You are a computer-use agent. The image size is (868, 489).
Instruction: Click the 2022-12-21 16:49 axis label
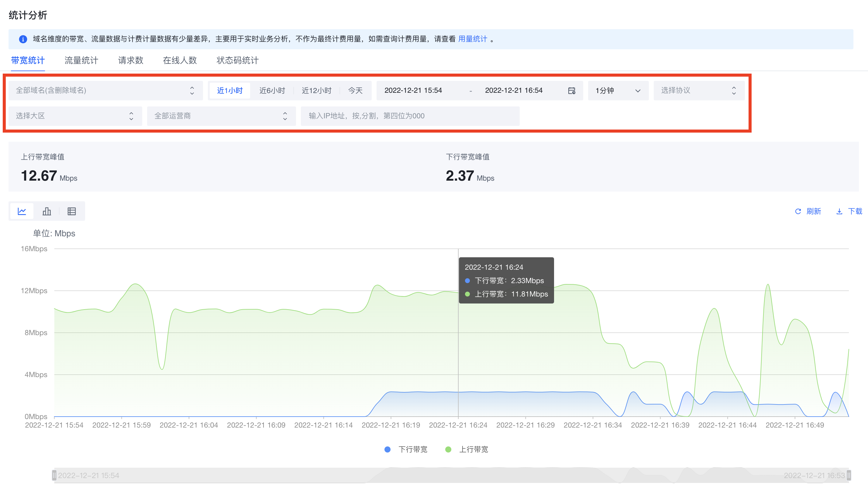click(794, 425)
